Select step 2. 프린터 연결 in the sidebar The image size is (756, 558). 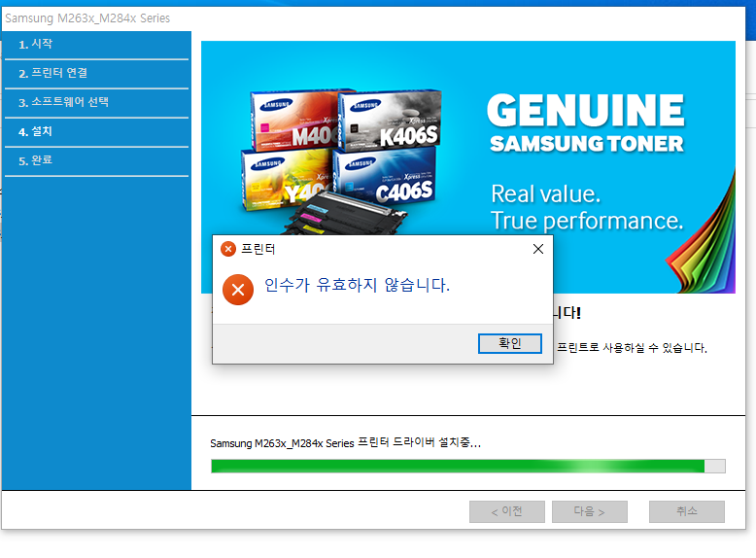96,73
